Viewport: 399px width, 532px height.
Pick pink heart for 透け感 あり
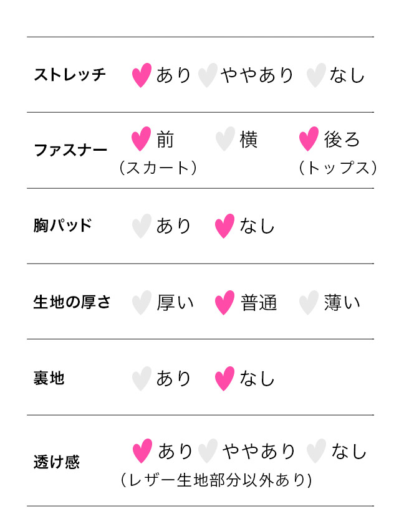(143, 451)
